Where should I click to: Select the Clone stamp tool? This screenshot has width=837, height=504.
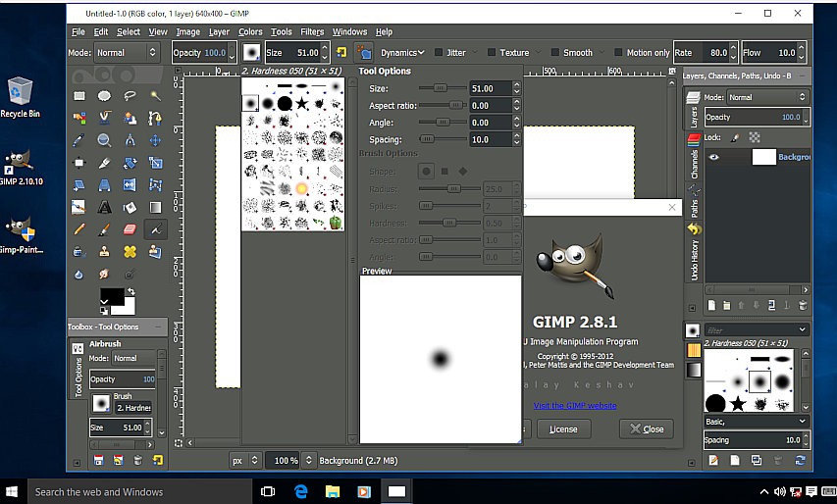(x=104, y=252)
